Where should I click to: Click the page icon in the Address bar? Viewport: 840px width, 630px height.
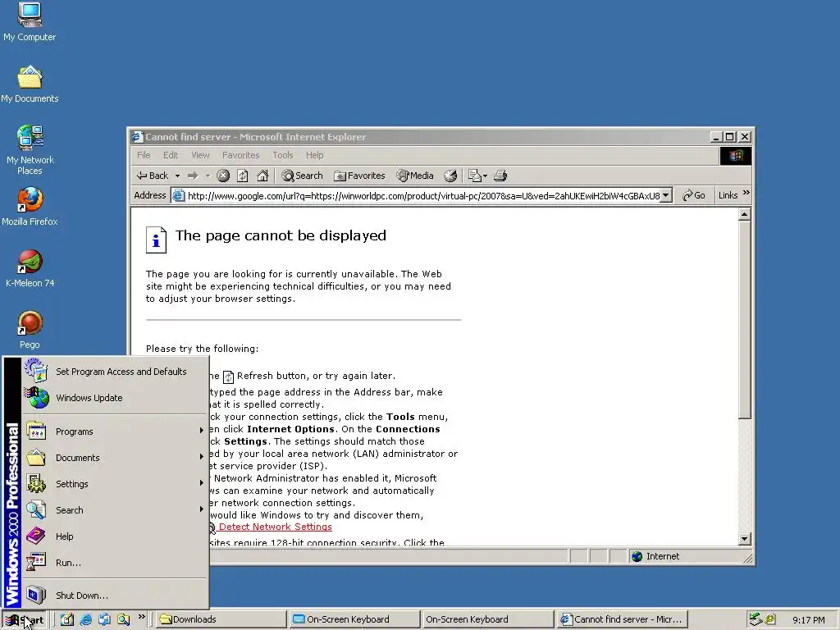[x=178, y=196]
